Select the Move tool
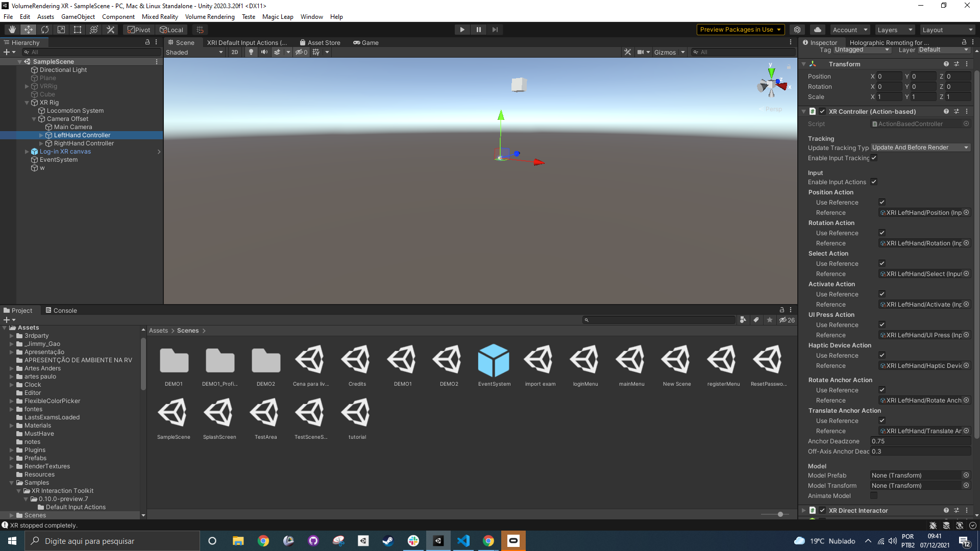Screen dimensions: 980x551 click(29, 30)
